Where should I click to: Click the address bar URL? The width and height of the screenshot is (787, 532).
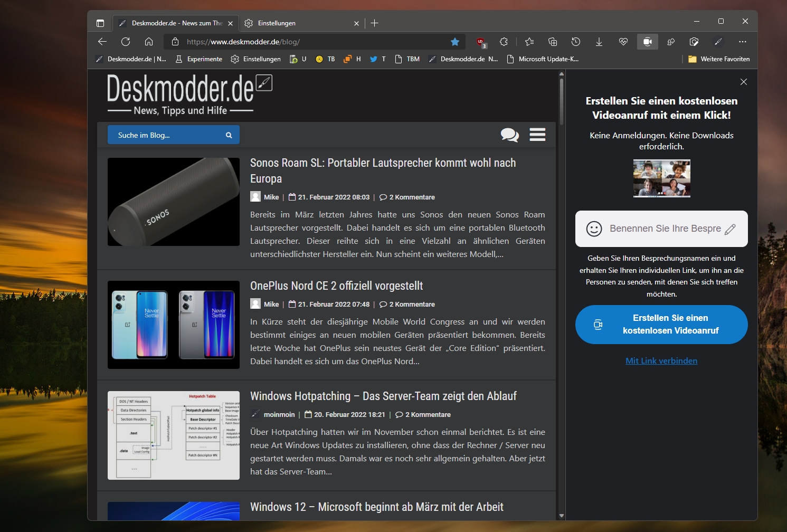tap(243, 42)
